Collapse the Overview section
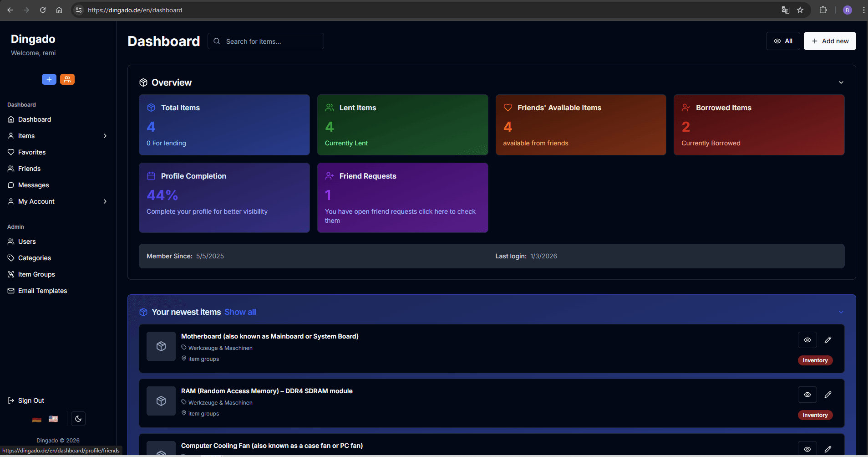Viewport: 868px width, 457px height. pyautogui.click(x=841, y=82)
